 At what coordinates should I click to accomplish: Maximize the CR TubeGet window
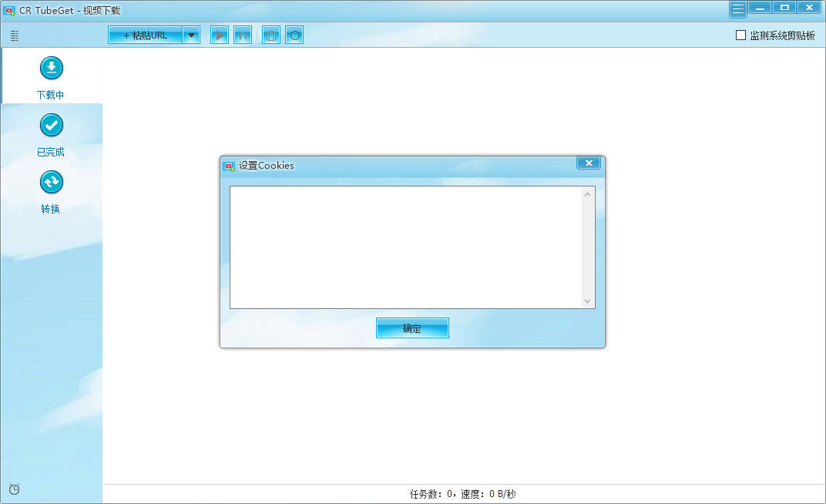[784, 8]
